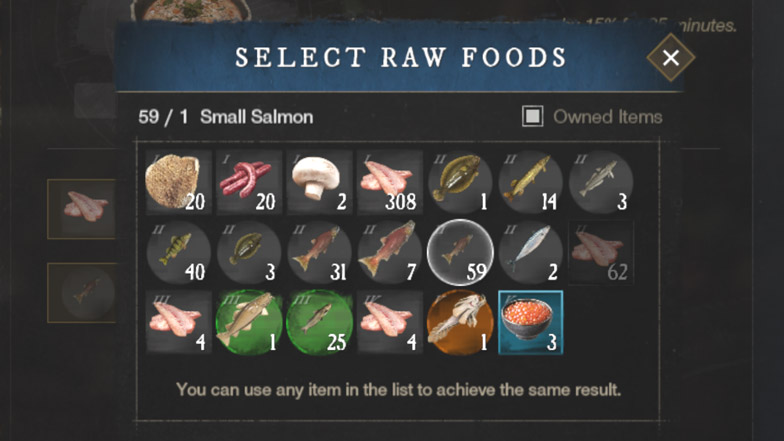Click the small salmon ingredient slot on the left

coord(82,292)
